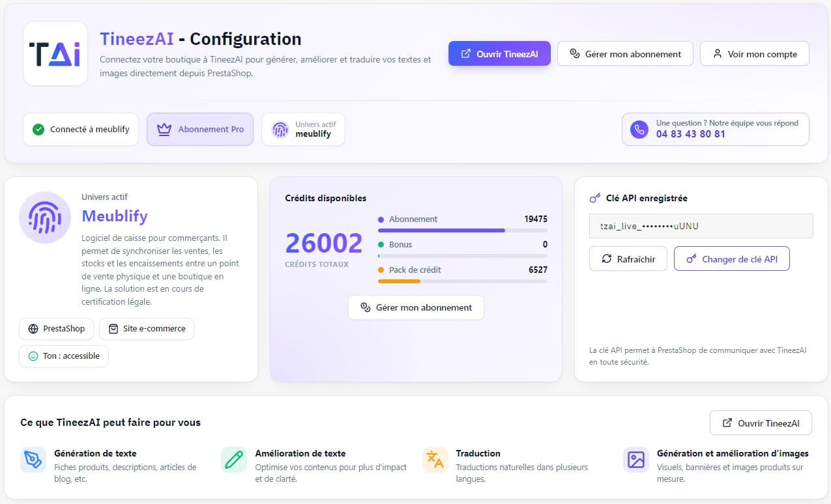Click the PrestaShop tag

(x=56, y=329)
